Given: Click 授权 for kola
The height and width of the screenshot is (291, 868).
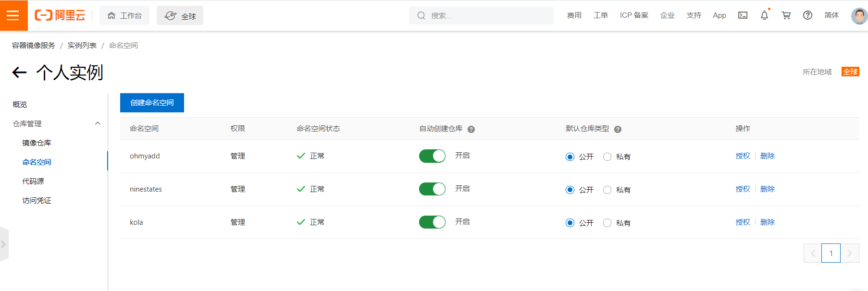Looking at the screenshot, I should (x=743, y=222).
